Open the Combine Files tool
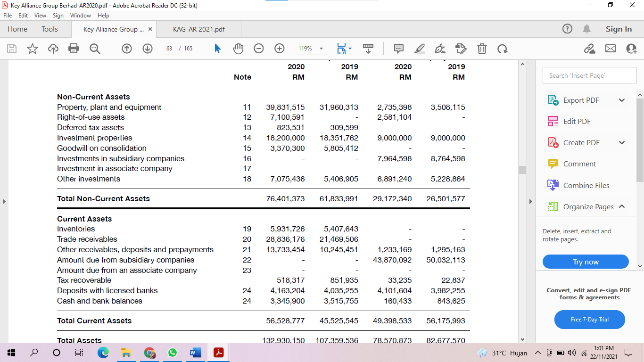The width and height of the screenshot is (644, 362). point(578,185)
